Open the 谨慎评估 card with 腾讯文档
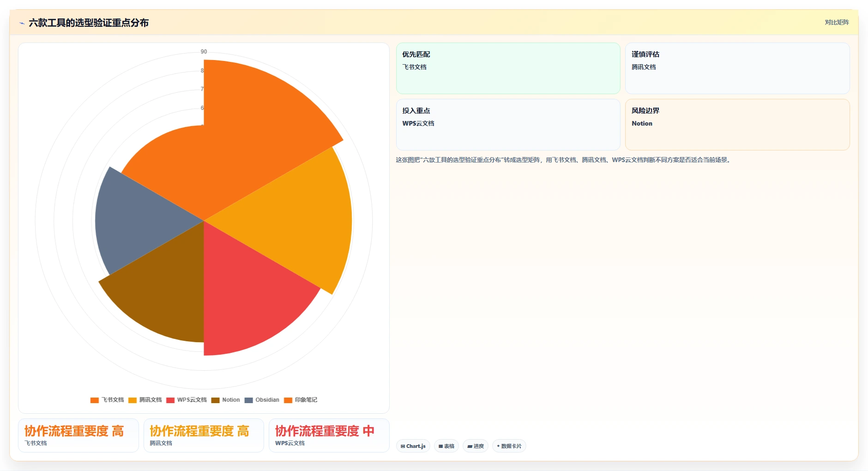Viewport: 868px width, 471px height. pyautogui.click(x=737, y=68)
